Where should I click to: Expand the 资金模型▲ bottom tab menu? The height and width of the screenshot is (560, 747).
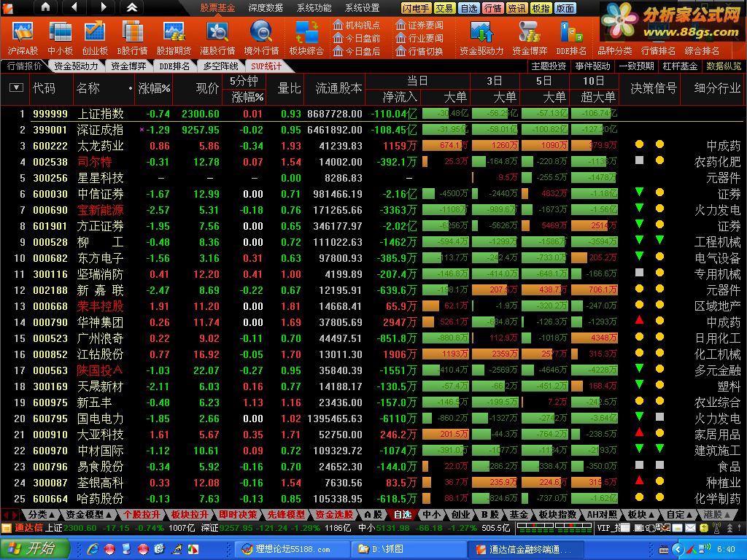coord(89,515)
